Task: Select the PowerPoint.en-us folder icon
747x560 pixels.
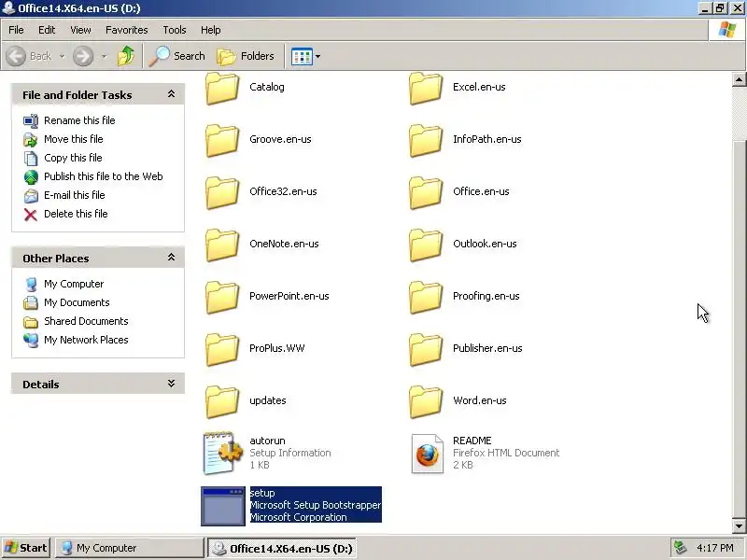Action: 222,298
